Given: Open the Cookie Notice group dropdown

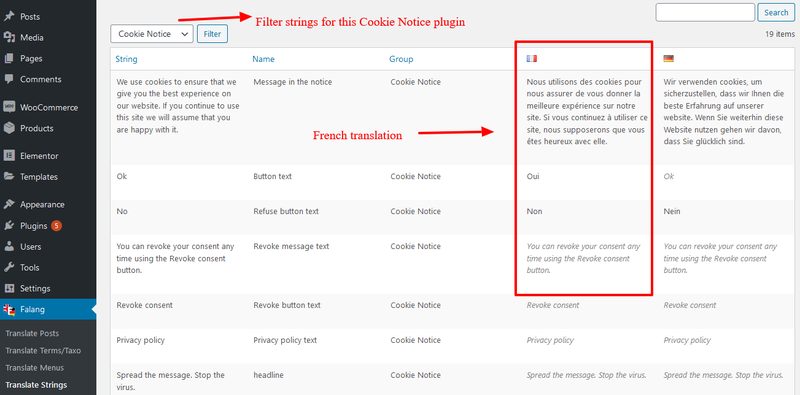Looking at the screenshot, I should (x=152, y=34).
